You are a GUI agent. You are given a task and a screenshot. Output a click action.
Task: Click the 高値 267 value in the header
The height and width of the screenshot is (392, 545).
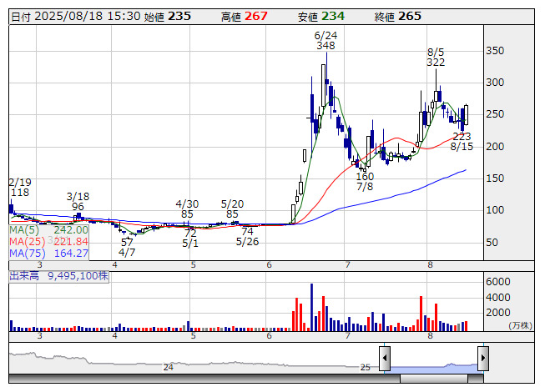pos(255,16)
